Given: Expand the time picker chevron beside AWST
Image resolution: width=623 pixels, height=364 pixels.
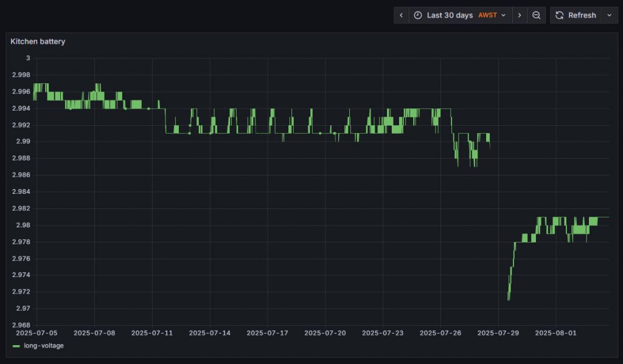Looking at the screenshot, I should (504, 15).
